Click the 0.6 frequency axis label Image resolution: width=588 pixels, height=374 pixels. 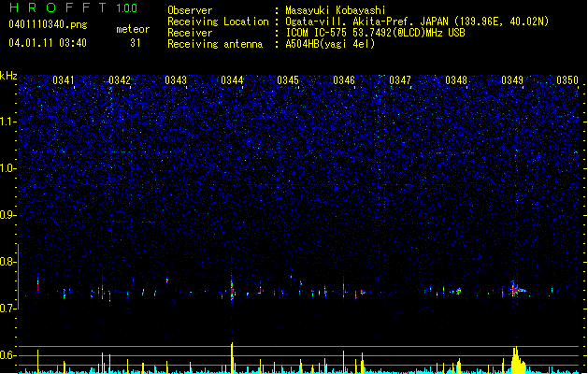coord(8,355)
